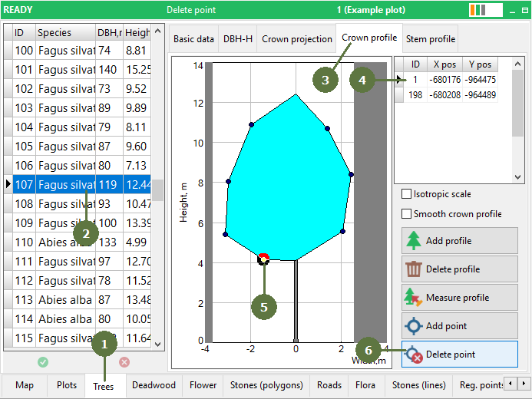Open the Map bottom tab
532x399 pixels.
coord(25,385)
